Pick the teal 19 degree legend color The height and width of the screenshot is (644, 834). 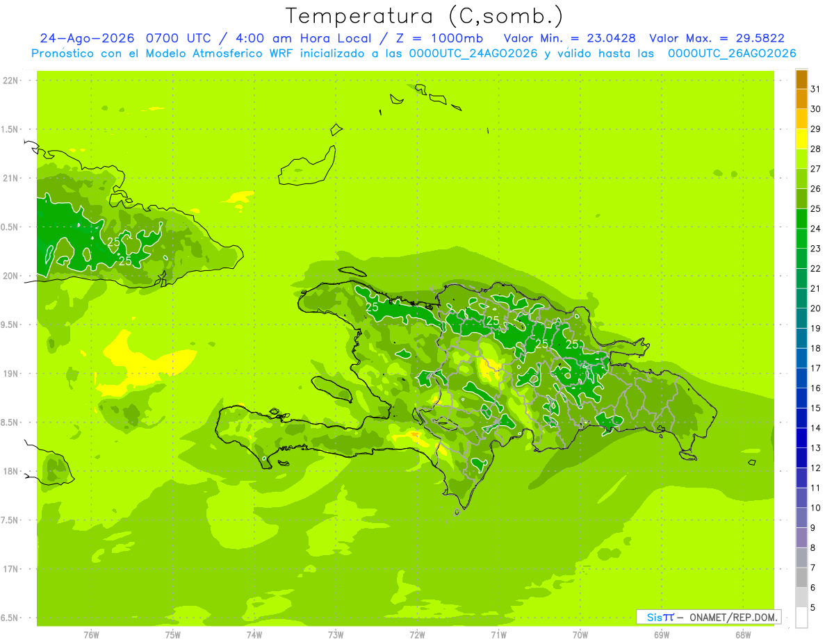coord(801,319)
